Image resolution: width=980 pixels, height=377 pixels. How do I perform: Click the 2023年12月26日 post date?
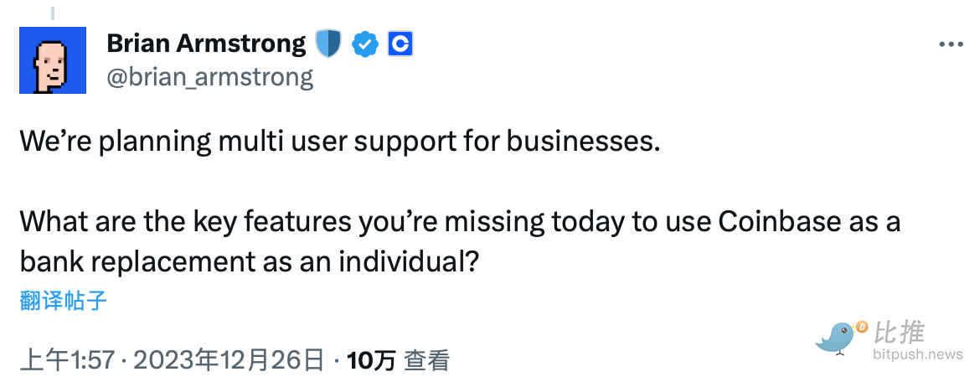pyautogui.click(x=229, y=360)
